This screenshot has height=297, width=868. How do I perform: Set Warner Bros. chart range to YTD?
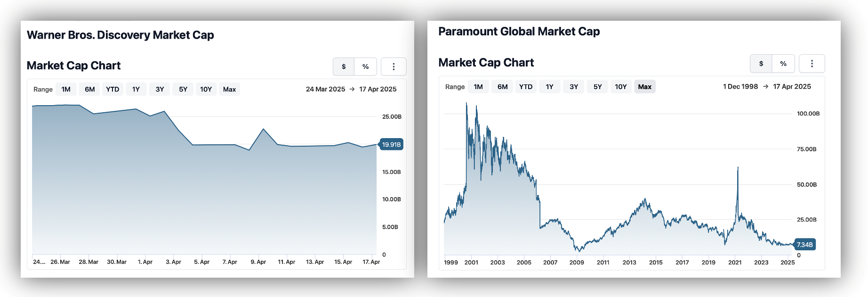(113, 89)
